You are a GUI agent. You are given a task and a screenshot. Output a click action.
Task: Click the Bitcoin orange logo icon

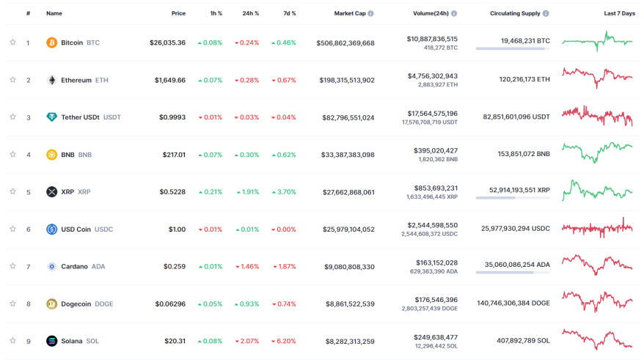click(52, 43)
